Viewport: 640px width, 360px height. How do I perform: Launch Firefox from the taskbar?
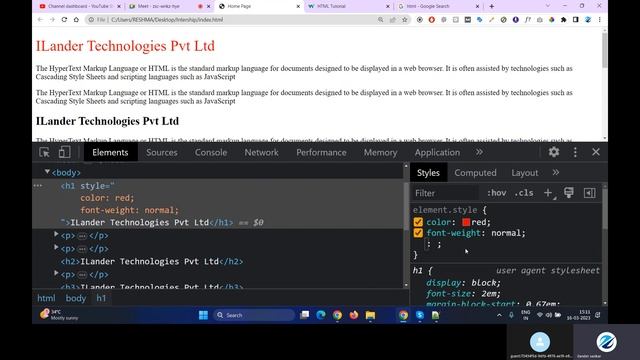353,315
